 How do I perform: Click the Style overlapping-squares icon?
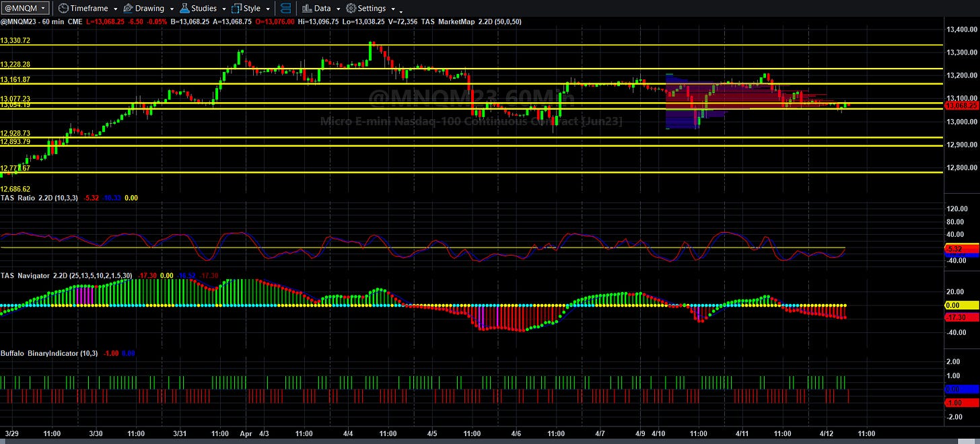click(236, 8)
